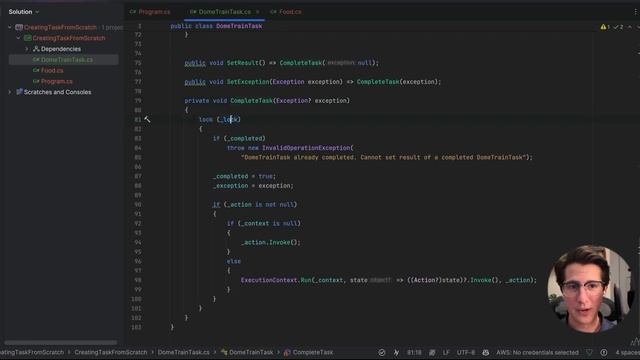Click the green C# project icon
Screen dimensions: 640x360
pos(27,38)
